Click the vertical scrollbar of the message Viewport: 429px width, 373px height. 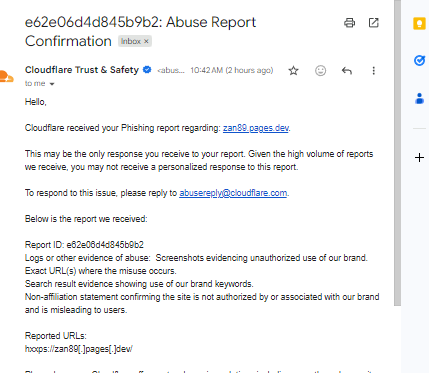click(x=397, y=153)
